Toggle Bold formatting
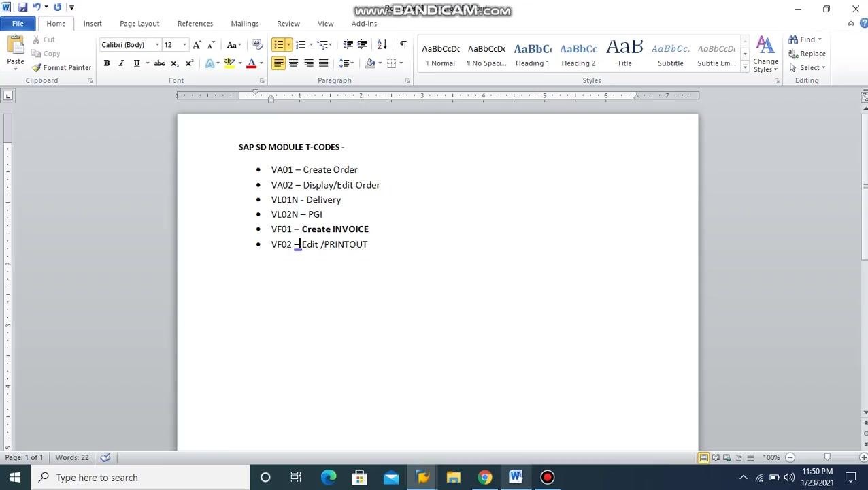Image resolution: width=868 pixels, height=490 pixels. coord(107,63)
